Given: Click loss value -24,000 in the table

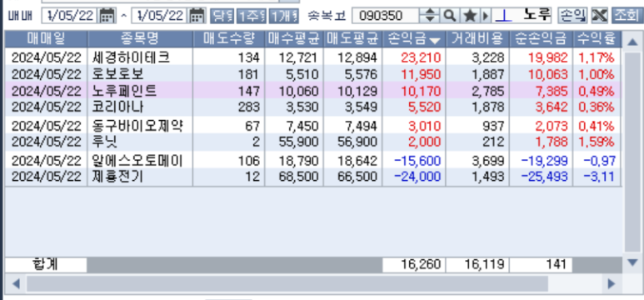Looking at the screenshot, I should (x=417, y=177).
